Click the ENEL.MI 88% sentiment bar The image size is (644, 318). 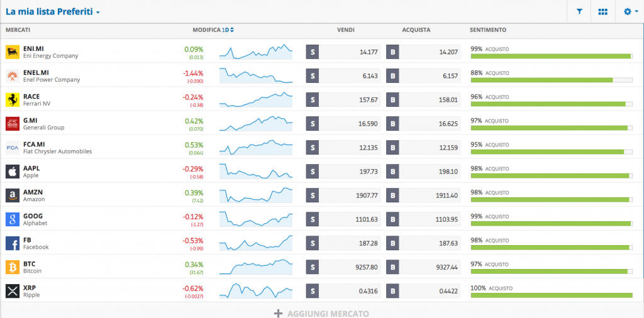pos(552,80)
